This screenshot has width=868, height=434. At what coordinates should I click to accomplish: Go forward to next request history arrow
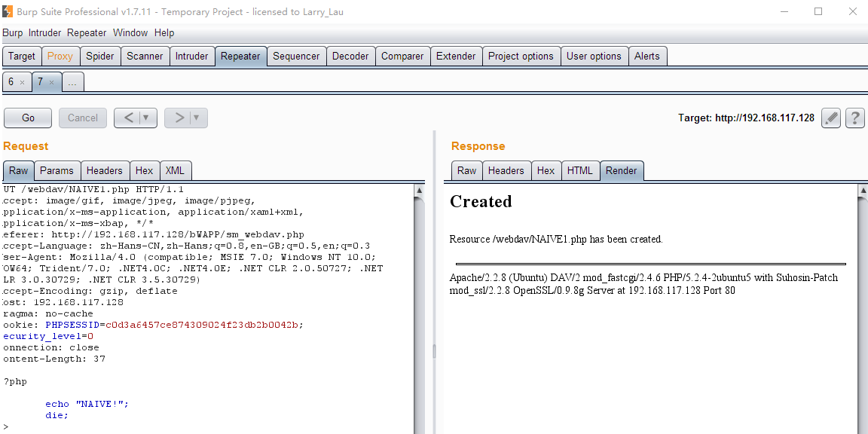point(179,118)
